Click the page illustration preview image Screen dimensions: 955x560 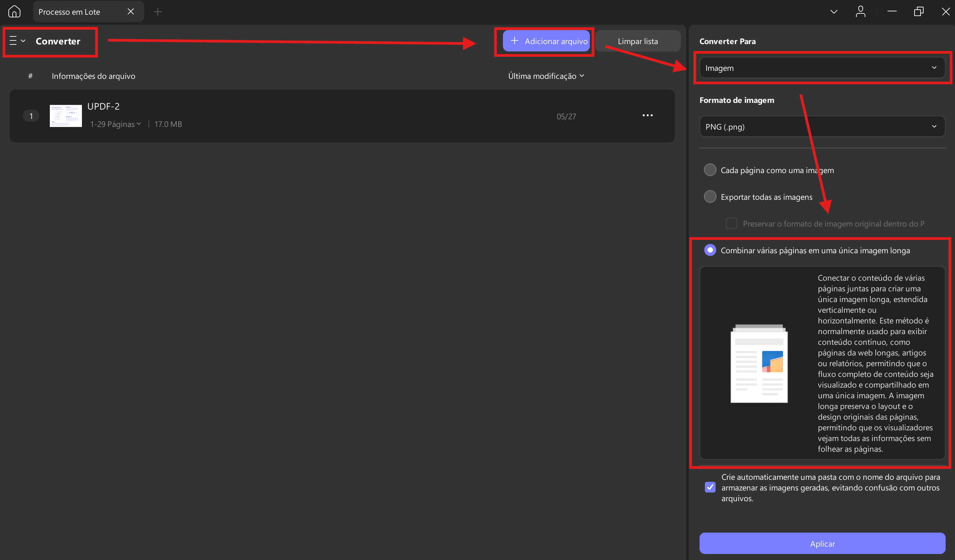click(759, 363)
